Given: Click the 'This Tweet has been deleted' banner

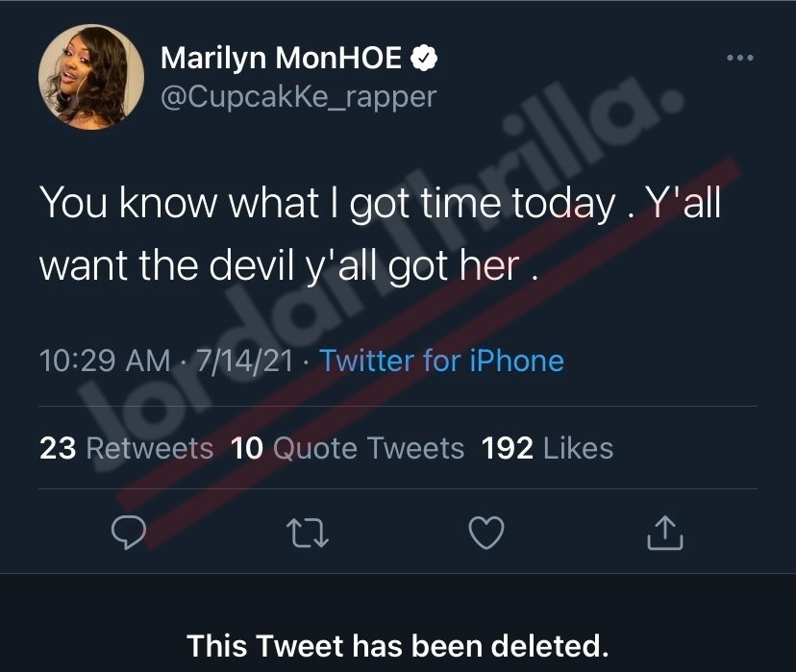Looking at the screenshot, I should click(398, 646).
